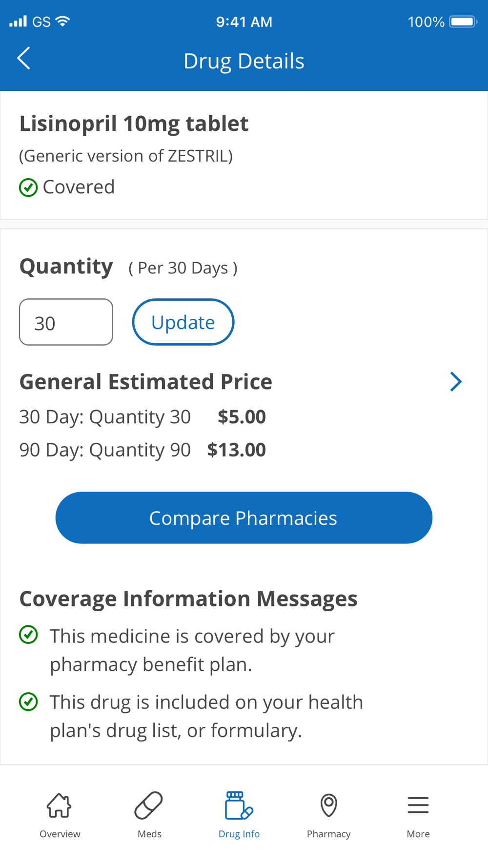Select the Drug Info bottle icon
The width and height of the screenshot is (488, 868).
[239, 805]
